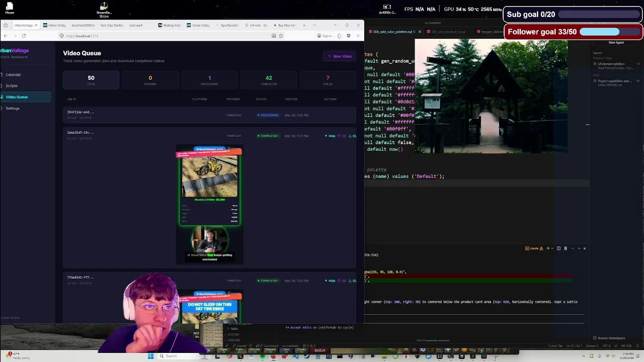Switch to the Kick Clips Dashboard tab
Image resolution: width=644 pixels, height=362 pixels.
(x=111, y=25)
